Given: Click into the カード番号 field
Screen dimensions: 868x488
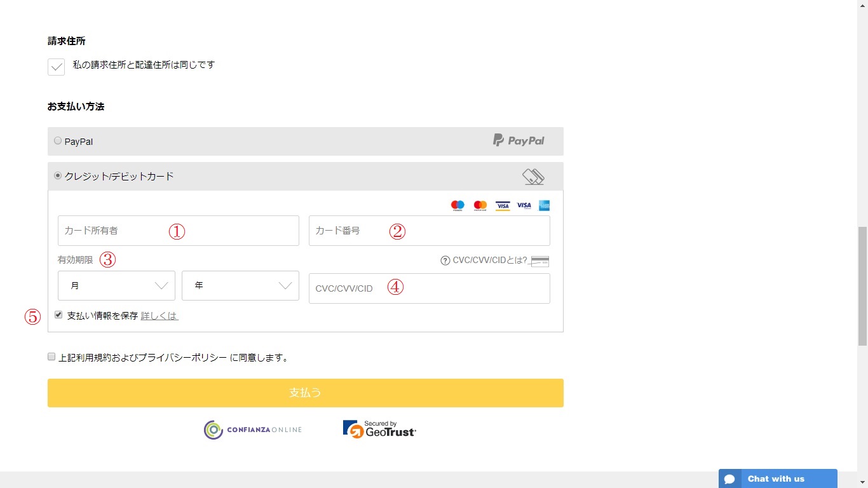Looking at the screenshot, I should click(x=429, y=231).
